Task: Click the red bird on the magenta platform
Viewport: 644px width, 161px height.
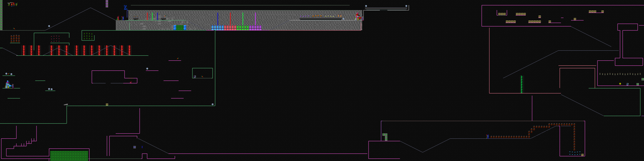Action: [131, 82]
